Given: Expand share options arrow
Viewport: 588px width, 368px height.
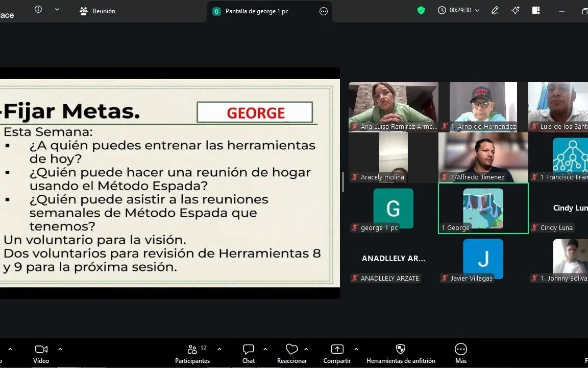Looking at the screenshot, I should (x=356, y=349).
